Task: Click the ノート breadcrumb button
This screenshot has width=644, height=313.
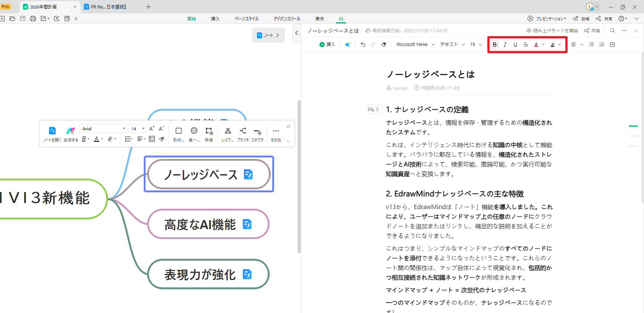Action: (268, 35)
